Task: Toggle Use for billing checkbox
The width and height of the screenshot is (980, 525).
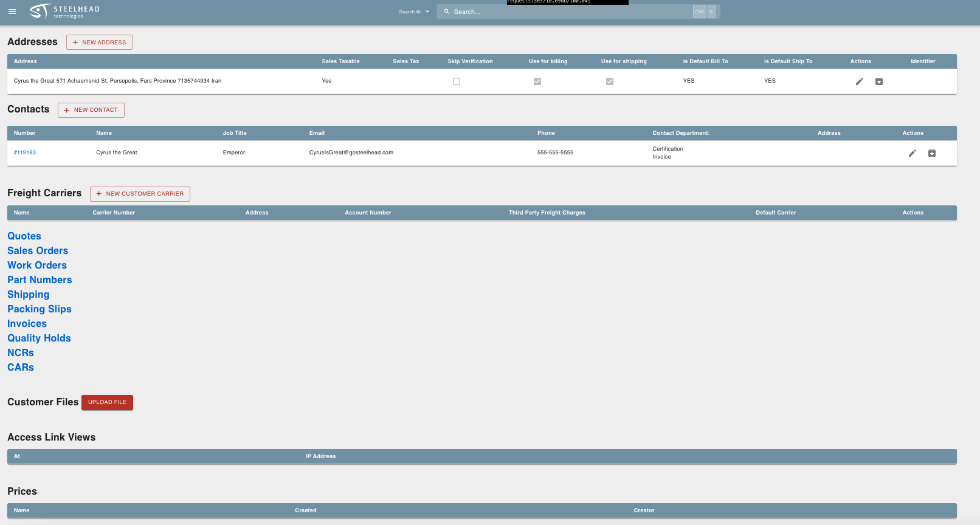Action: click(x=537, y=81)
